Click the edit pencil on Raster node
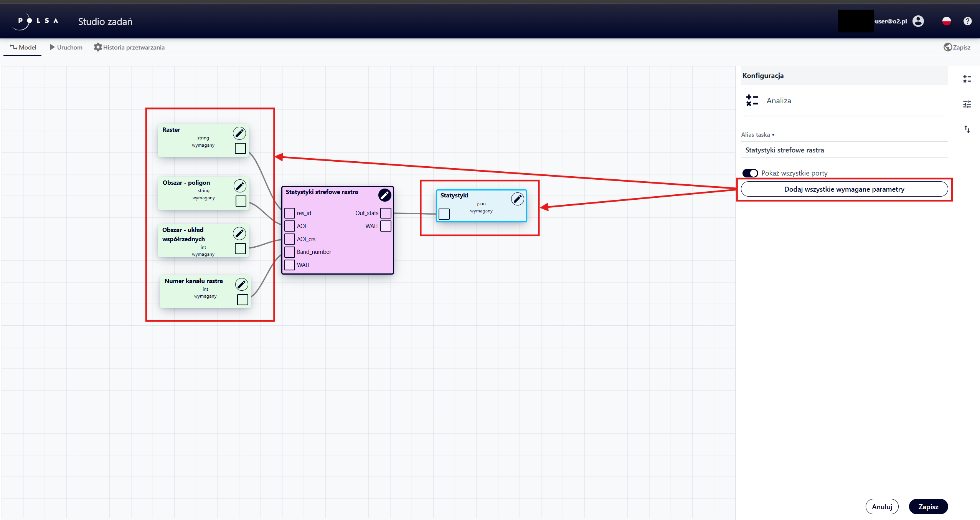The height and width of the screenshot is (520, 980). point(239,133)
